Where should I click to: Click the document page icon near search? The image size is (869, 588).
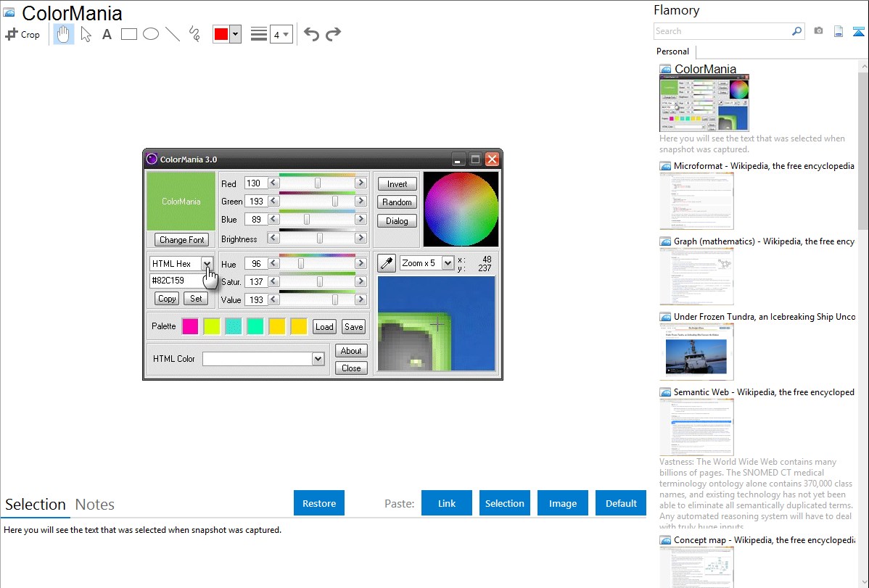tap(839, 31)
